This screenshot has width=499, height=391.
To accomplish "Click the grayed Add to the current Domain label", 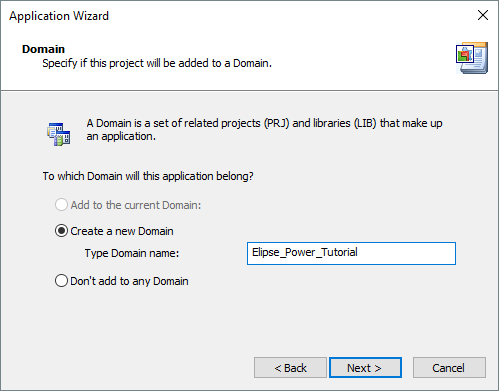I will [136, 205].
